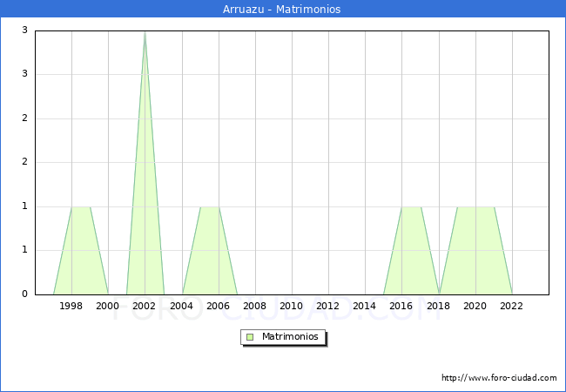Select the 2006 x-axis label

tap(219, 306)
